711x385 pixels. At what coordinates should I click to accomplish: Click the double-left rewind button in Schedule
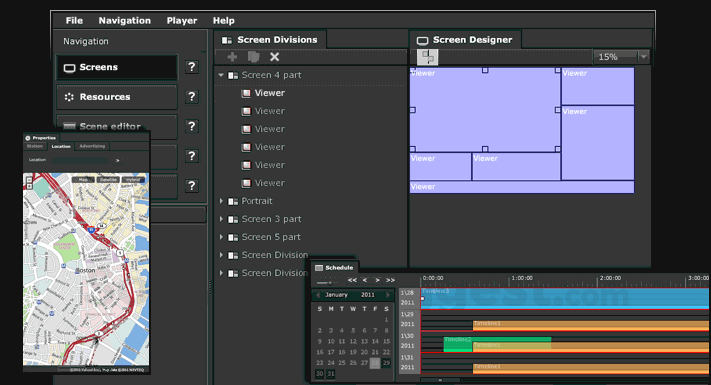352,280
